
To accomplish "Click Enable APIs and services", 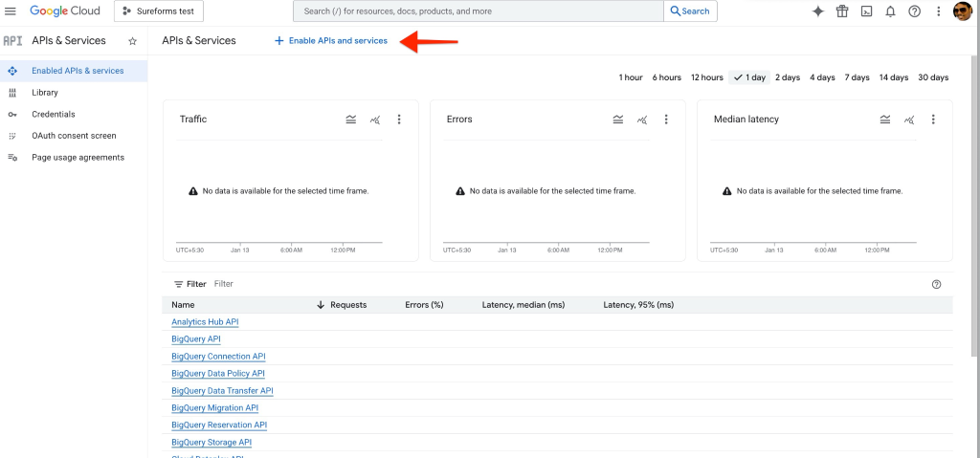I will 331,41.
